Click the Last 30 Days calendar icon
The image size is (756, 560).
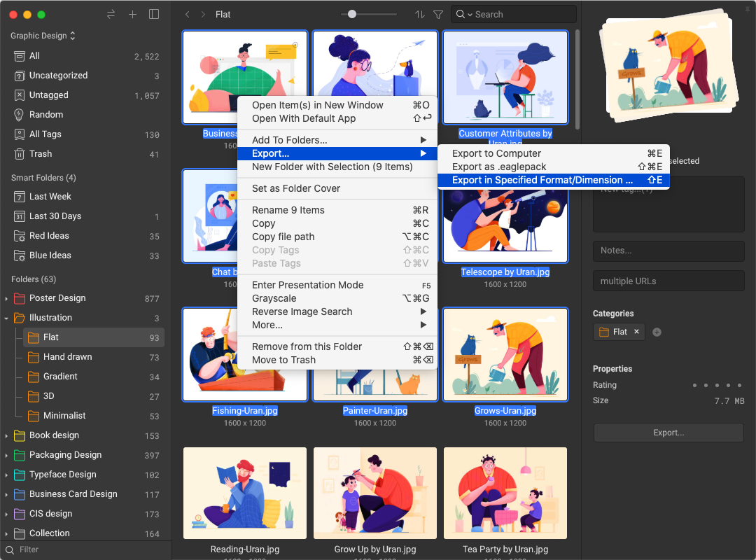20,216
